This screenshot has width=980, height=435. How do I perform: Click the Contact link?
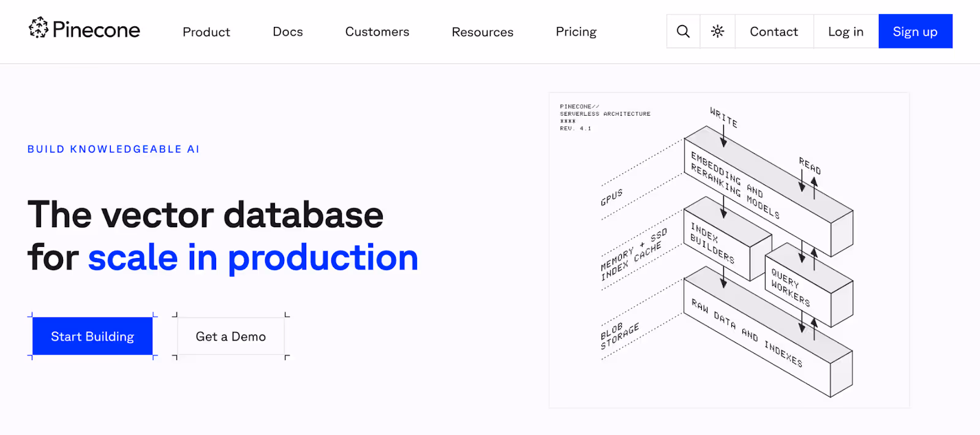click(774, 31)
